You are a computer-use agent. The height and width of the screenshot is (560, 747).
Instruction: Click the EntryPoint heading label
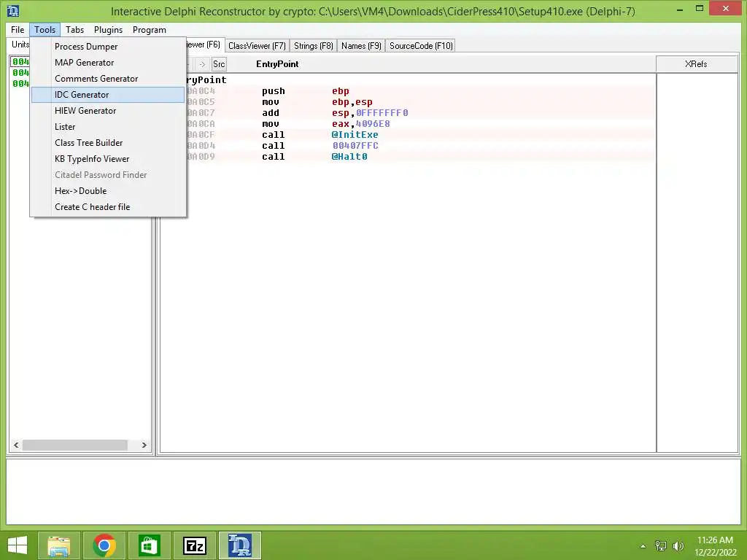tap(277, 64)
